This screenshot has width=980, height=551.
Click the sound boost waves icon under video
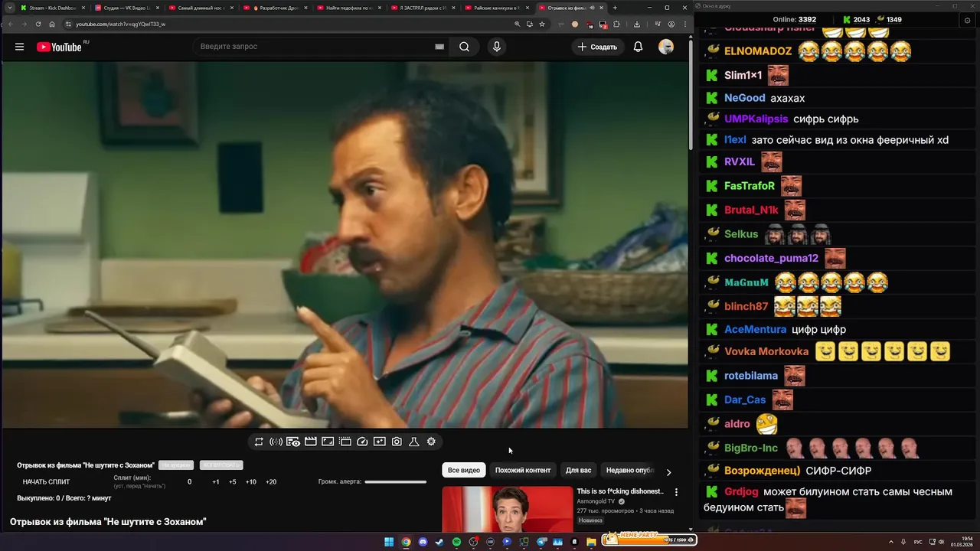point(276,442)
